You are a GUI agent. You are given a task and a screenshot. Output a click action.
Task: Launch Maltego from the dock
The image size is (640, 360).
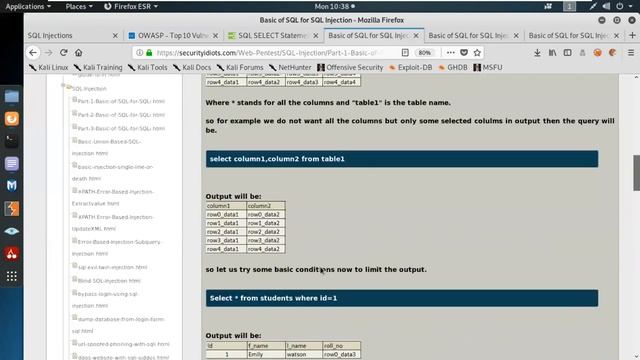tap(11, 186)
